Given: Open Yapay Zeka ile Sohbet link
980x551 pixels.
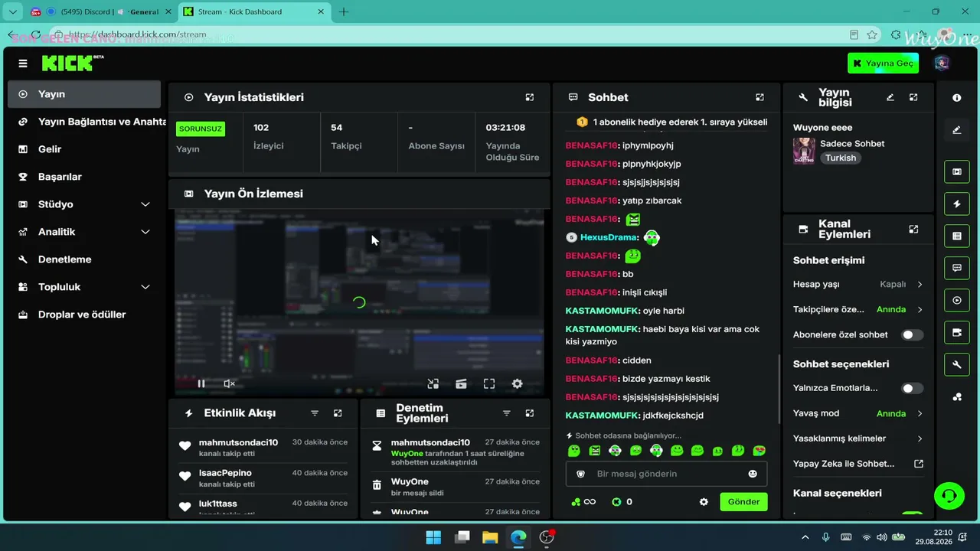Looking at the screenshot, I should 858,464.
